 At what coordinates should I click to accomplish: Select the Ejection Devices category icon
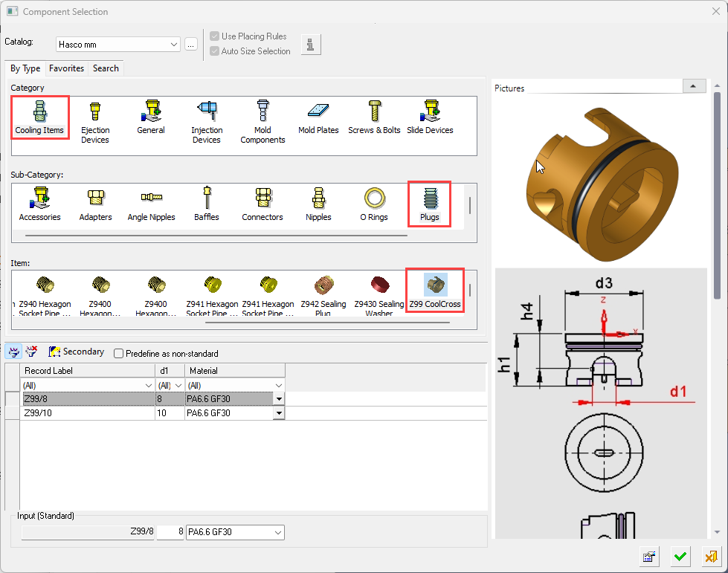pyautogui.click(x=94, y=120)
